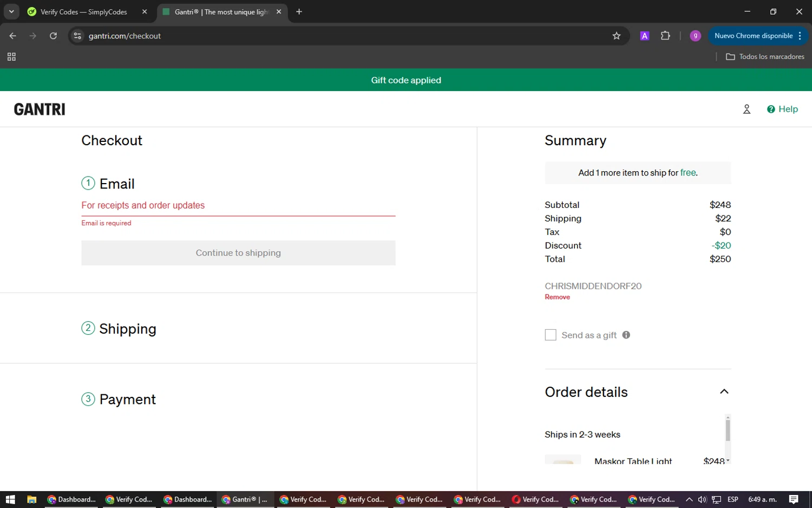Switch to Gantri taskbar window
The height and width of the screenshot is (508, 812).
coord(245,499)
